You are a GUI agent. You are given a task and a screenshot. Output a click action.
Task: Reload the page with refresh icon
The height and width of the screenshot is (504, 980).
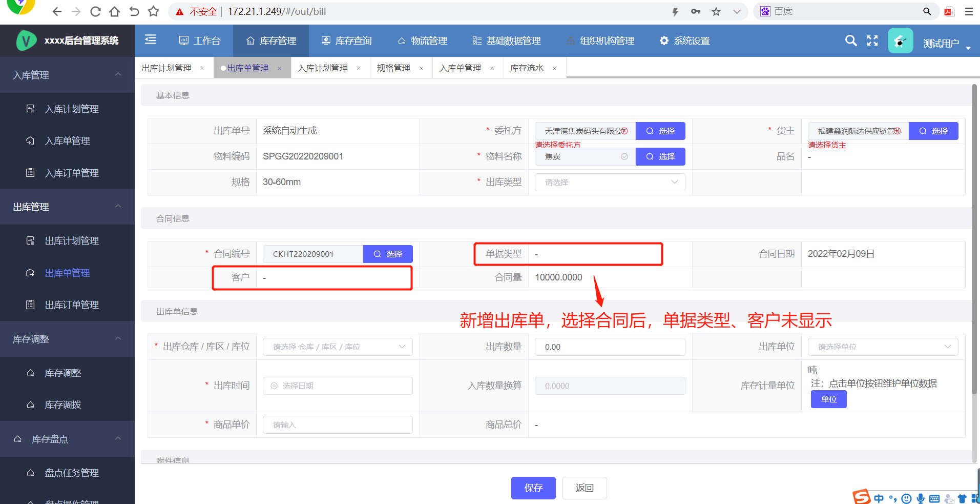pos(95,11)
